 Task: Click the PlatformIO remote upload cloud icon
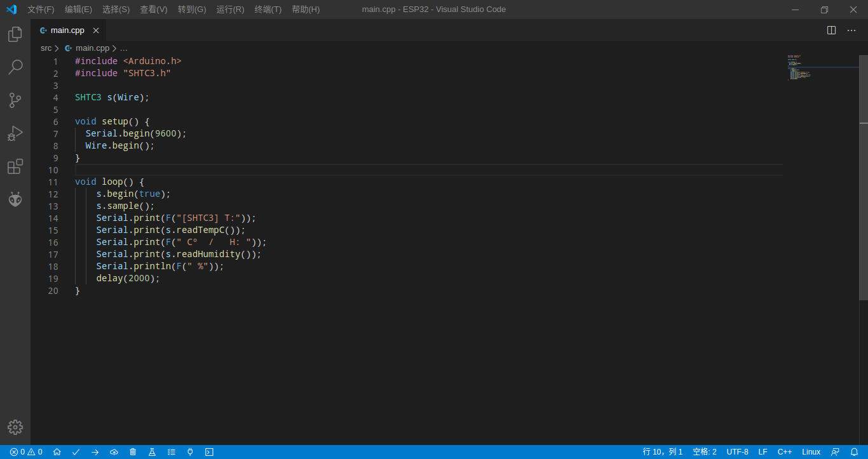tap(114, 452)
